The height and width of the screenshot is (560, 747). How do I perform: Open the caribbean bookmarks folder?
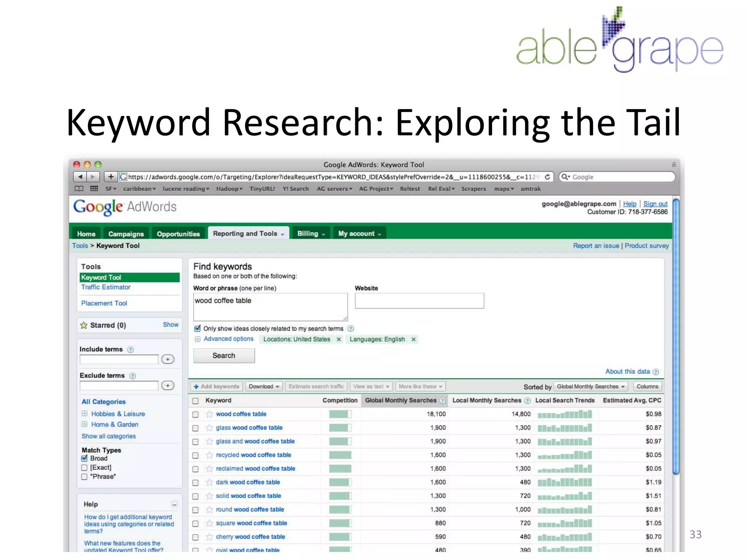139,189
